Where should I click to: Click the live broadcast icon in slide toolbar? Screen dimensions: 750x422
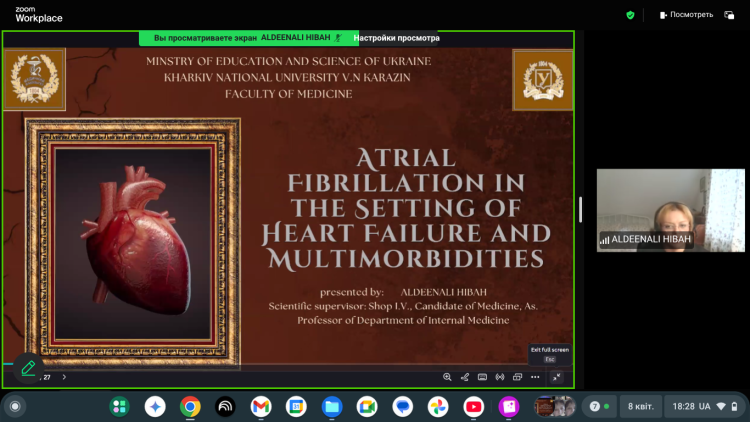500,377
